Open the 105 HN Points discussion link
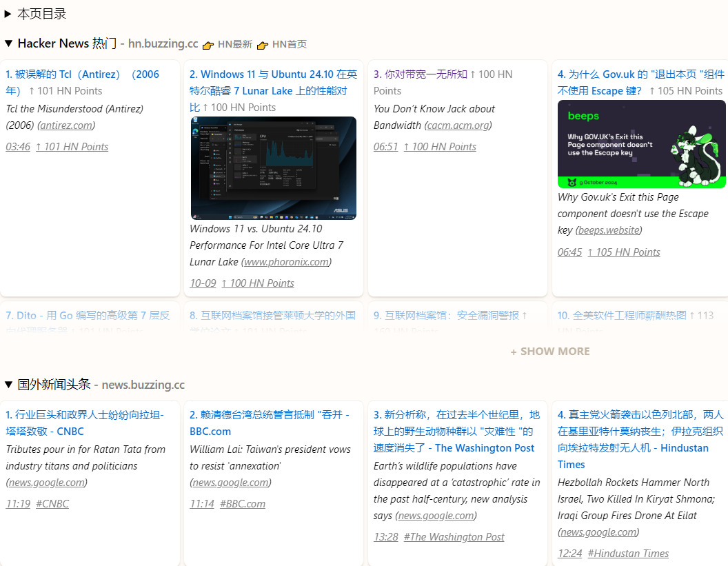Screen dimensions: 728x566 point(623,252)
